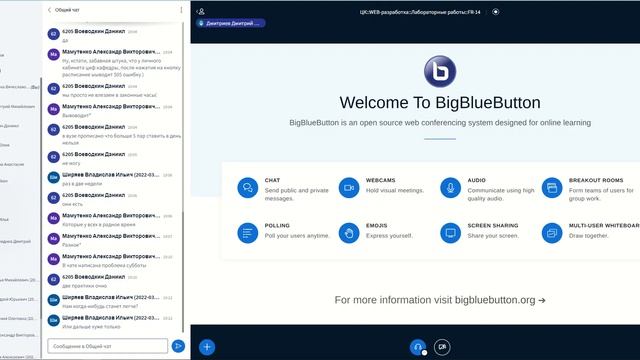Click the POLLING icon
Screen dimensions: 640x360
[248, 233]
